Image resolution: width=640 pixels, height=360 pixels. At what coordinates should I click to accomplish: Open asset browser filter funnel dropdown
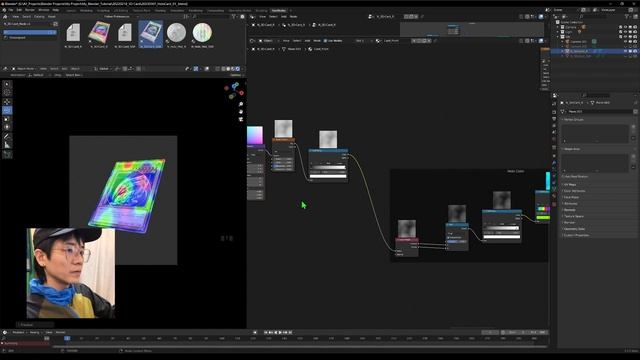pos(235,17)
